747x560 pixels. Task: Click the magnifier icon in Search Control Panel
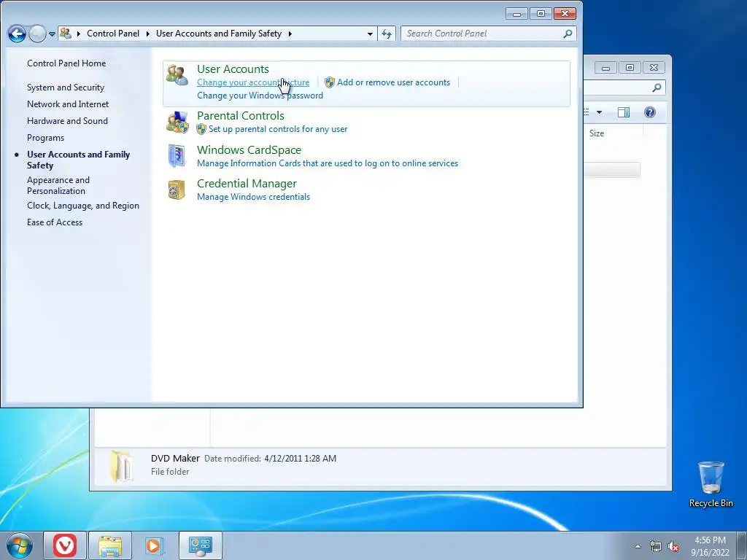568,34
